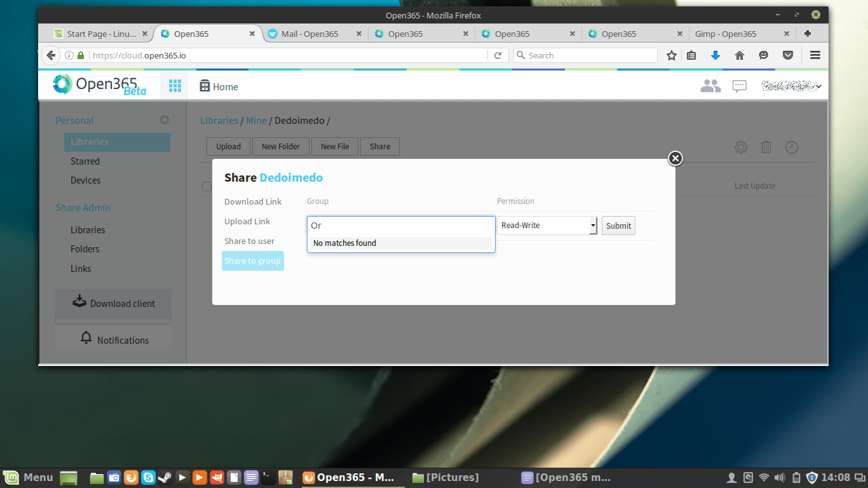Open the chat speech bubble icon
The height and width of the screenshot is (488, 868).
[739, 86]
